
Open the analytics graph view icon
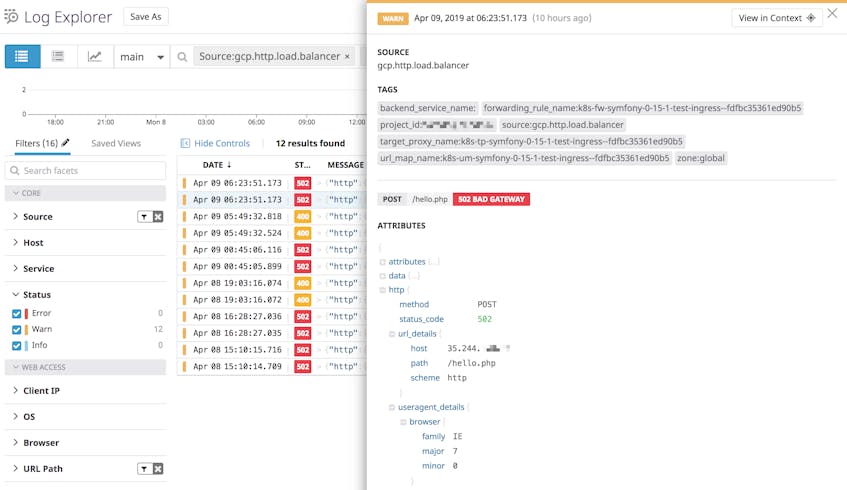(x=95, y=56)
